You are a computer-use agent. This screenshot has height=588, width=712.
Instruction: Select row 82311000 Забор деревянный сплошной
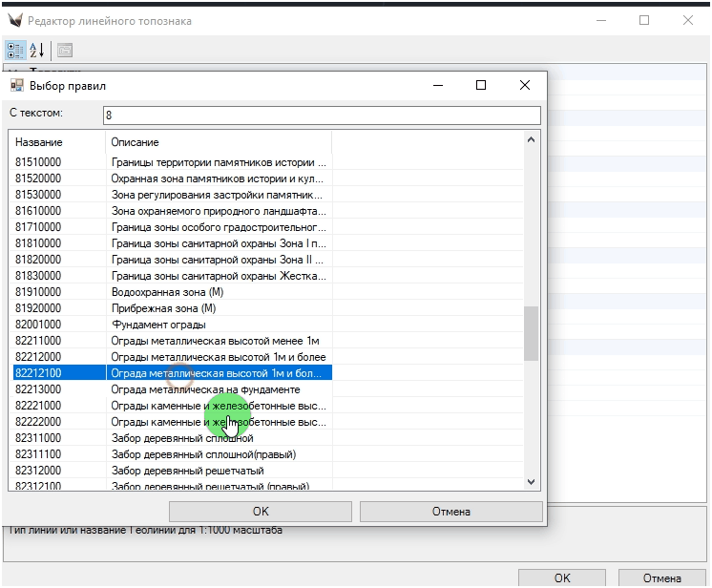click(x=172, y=438)
